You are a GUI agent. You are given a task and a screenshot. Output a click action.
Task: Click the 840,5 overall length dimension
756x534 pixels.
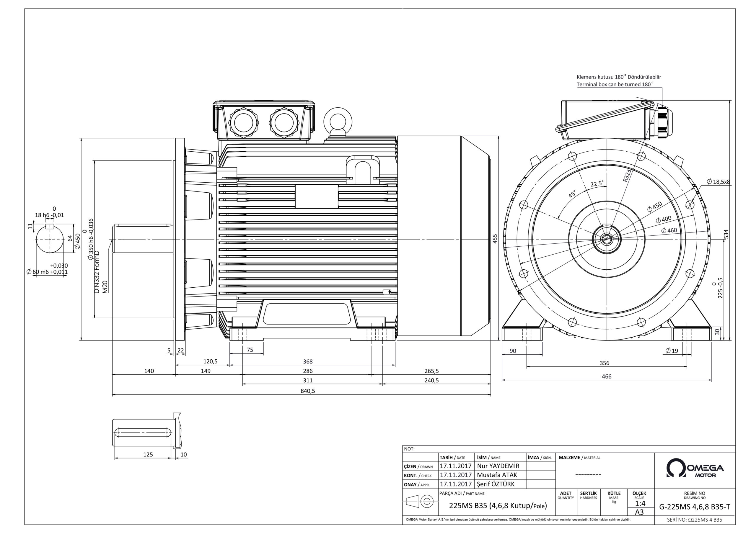(307, 391)
